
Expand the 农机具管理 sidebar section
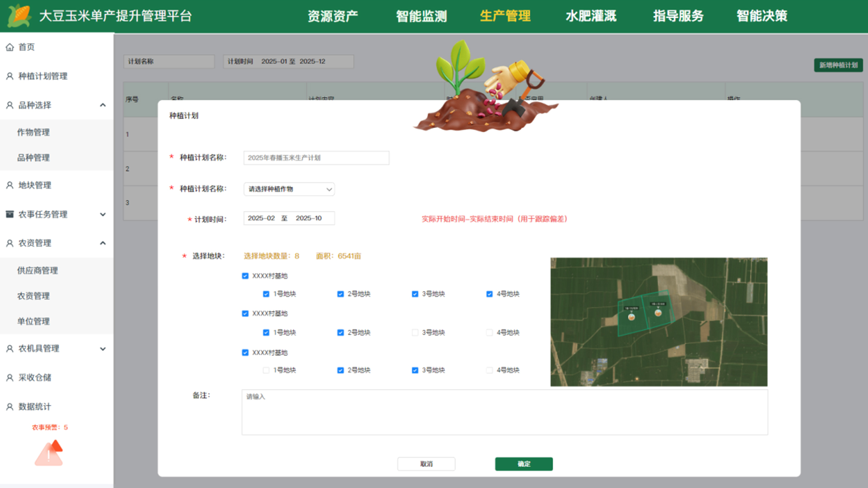click(103, 348)
